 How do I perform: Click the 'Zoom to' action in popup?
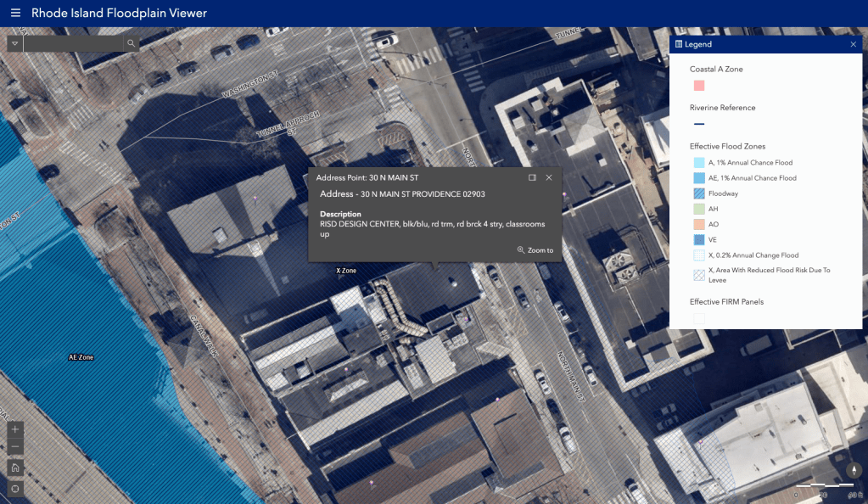pos(535,250)
